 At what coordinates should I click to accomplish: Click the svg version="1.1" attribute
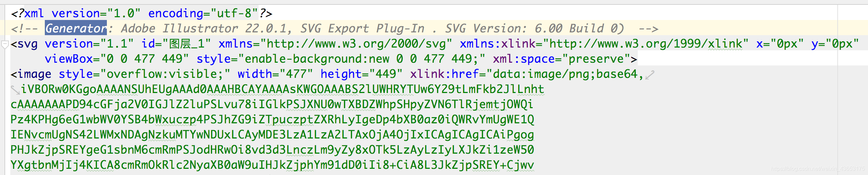[x=89, y=44]
